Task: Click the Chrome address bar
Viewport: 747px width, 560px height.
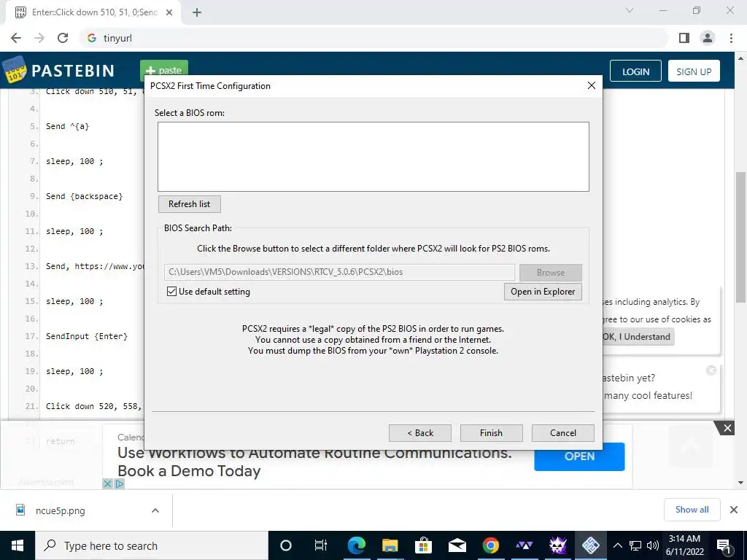Action: (373, 38)
